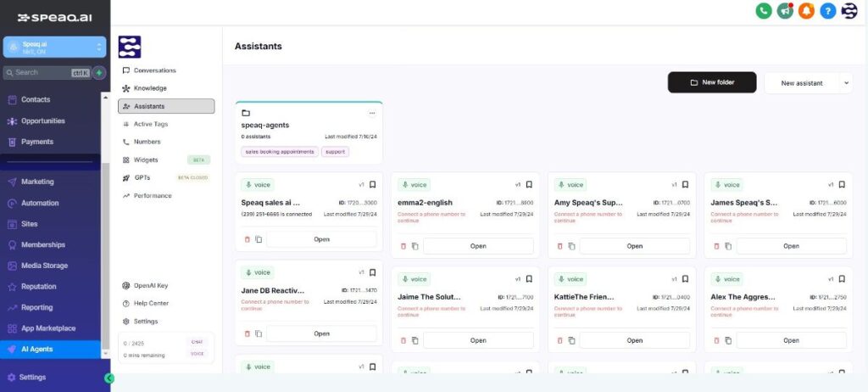Duplicate the emma2-english assistant

point(415,246)
